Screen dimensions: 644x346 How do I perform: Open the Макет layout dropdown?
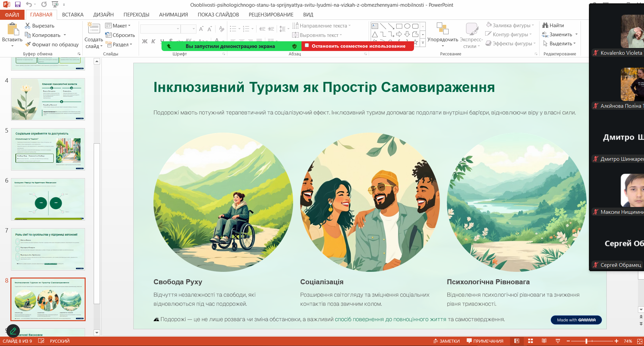pos(118,26)
